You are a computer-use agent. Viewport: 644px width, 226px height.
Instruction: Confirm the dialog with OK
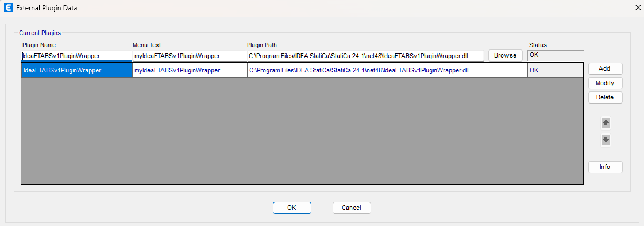292,208
